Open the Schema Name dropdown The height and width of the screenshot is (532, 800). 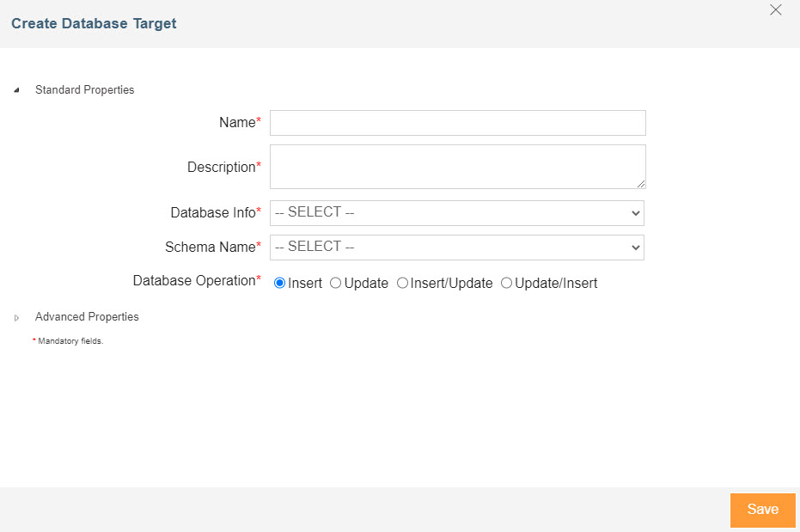coord(457,247)
